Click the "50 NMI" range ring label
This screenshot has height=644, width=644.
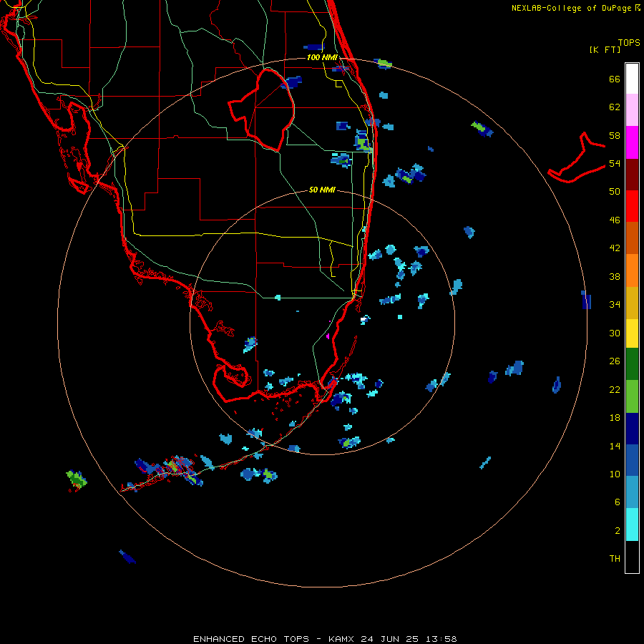322,190
